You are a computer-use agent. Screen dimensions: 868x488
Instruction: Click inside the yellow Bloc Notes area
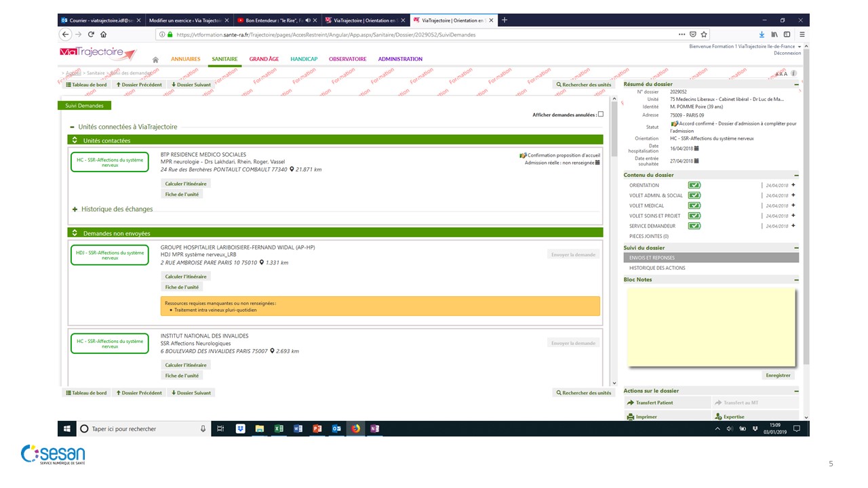coord(710,327)
